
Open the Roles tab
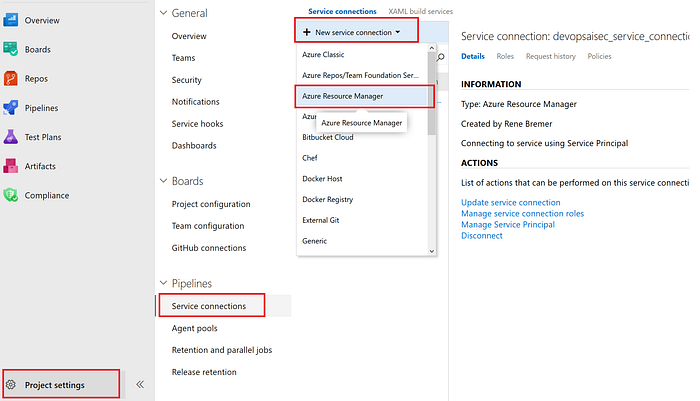[505, 56]
